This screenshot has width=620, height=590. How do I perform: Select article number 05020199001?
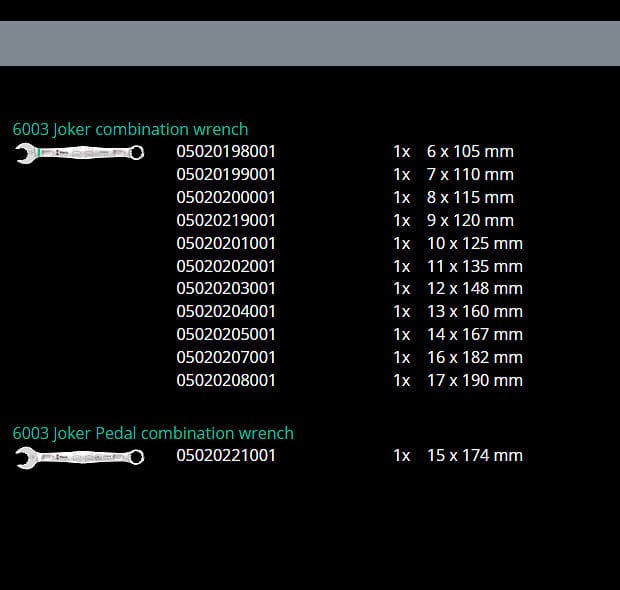point(226,175)
